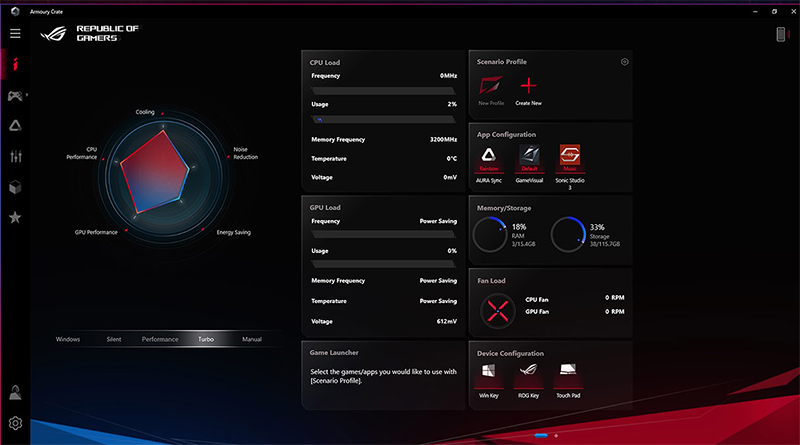Select the Silent operating mode
The height and width of the screenshot is (445, 800).
tap(114, 339)
